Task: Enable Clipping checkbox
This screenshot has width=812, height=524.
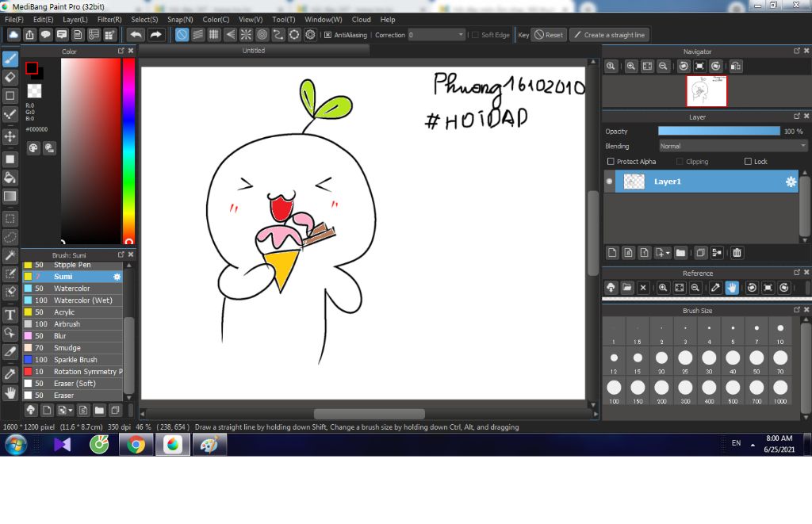Action: point(680,162)
